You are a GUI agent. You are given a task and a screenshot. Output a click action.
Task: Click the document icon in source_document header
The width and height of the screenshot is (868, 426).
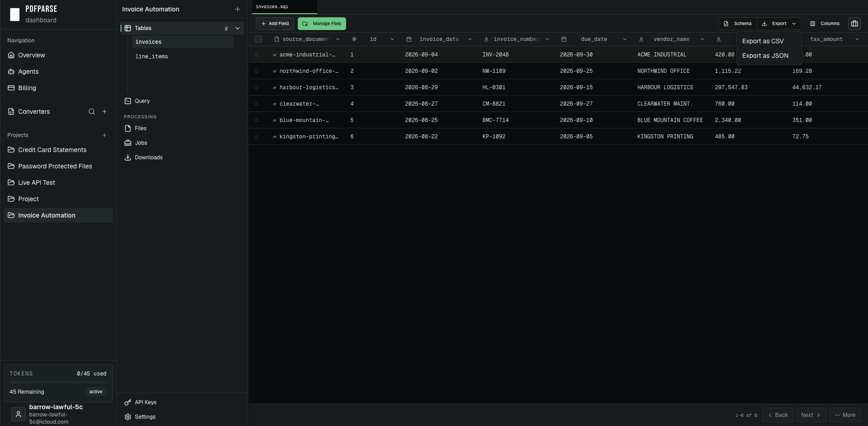tap(277, 39)
